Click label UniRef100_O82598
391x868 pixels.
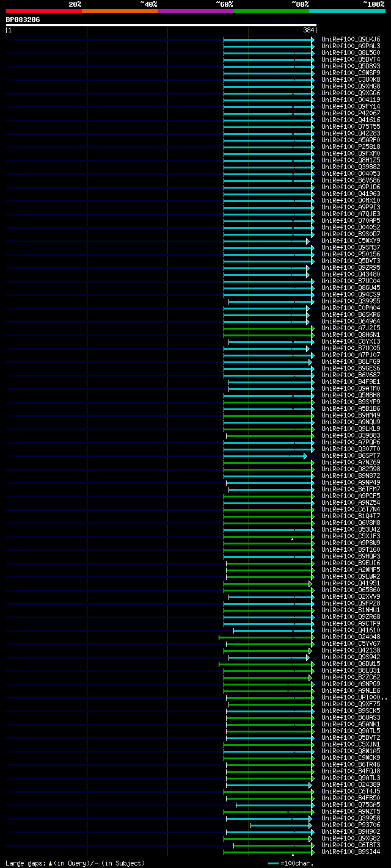click(x=351, y=469)
